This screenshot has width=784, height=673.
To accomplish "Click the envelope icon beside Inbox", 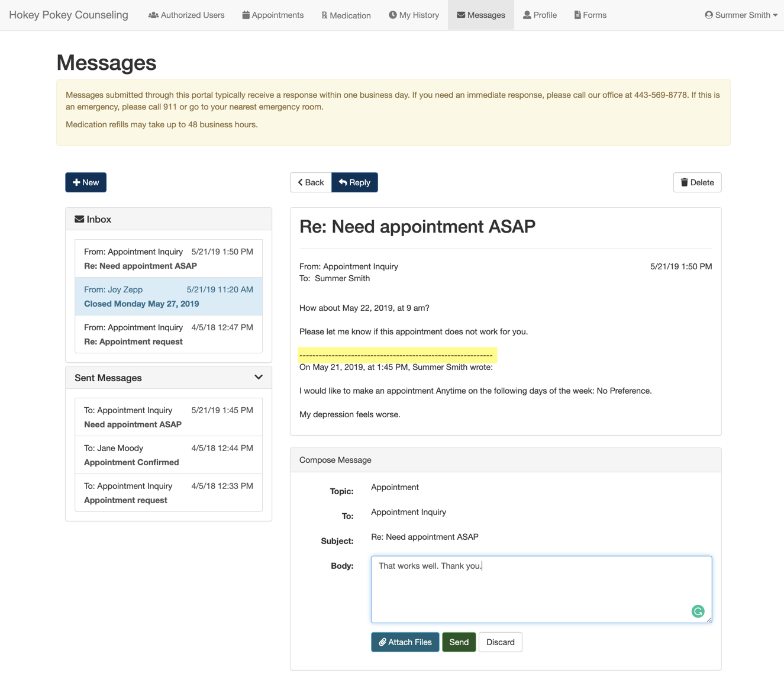I will [x=79, y=219].
